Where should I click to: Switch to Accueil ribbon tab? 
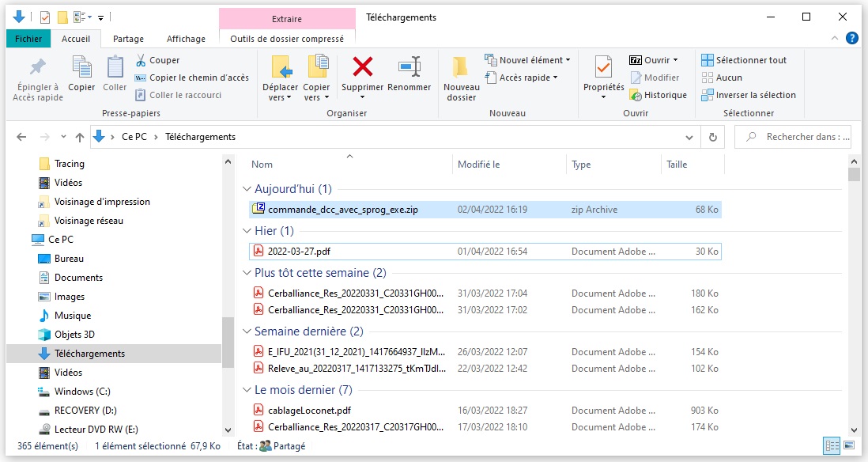[76, 39]
